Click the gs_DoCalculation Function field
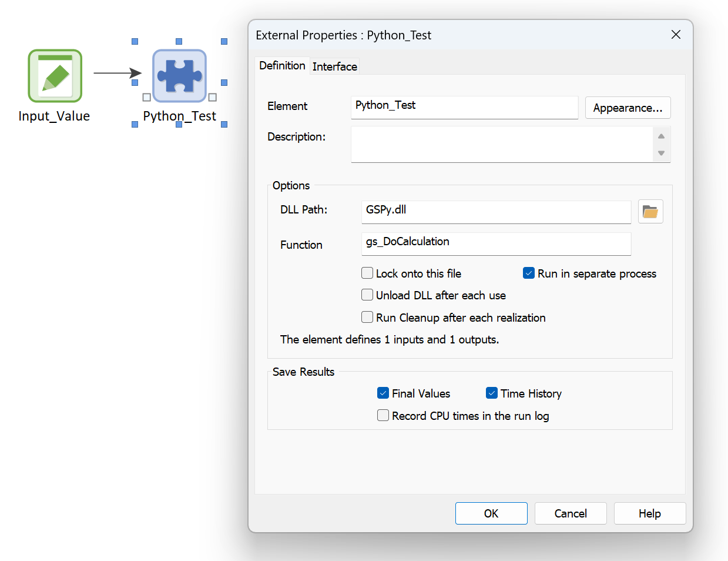 [495, 243]
